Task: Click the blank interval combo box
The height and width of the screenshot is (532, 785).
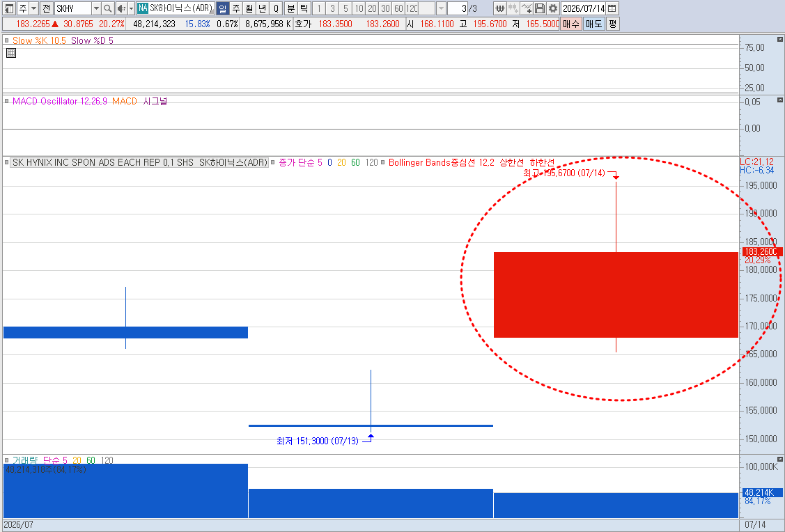Action: [x=427, y=8]
